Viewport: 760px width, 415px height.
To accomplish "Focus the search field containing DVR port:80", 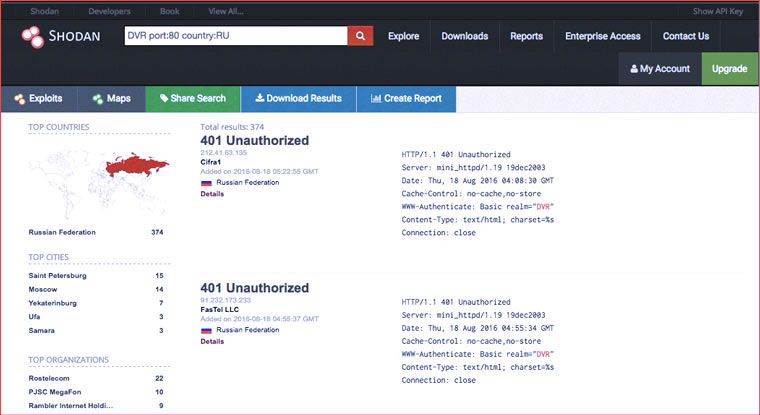I will (236, 35).
